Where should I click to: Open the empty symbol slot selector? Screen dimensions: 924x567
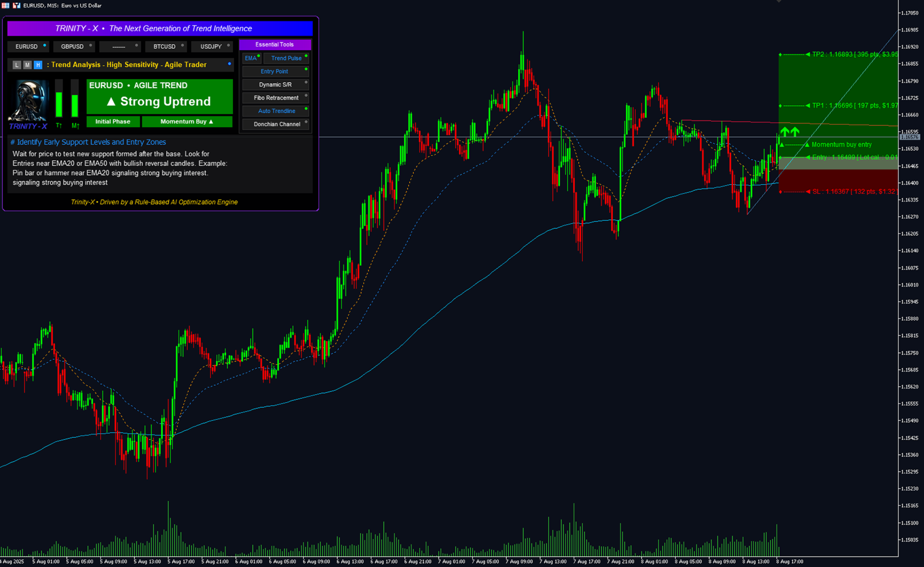click(x=120, y=46)
